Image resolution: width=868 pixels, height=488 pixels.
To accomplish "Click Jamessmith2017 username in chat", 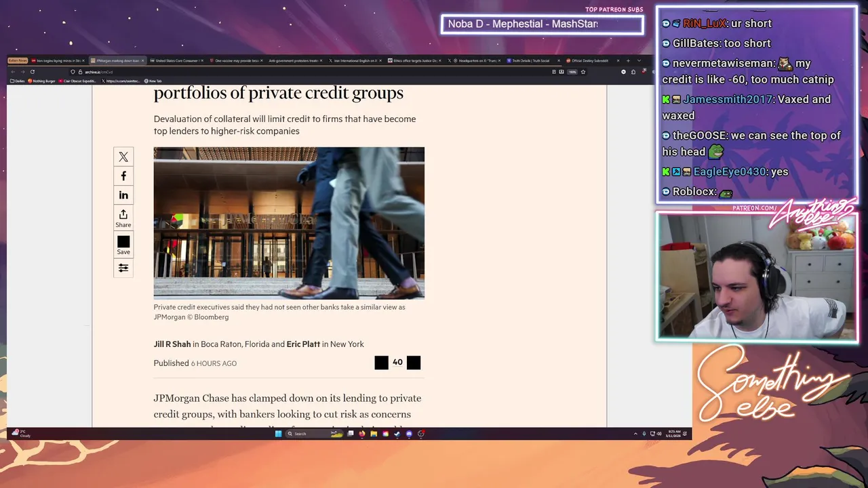I will point(728,100).
